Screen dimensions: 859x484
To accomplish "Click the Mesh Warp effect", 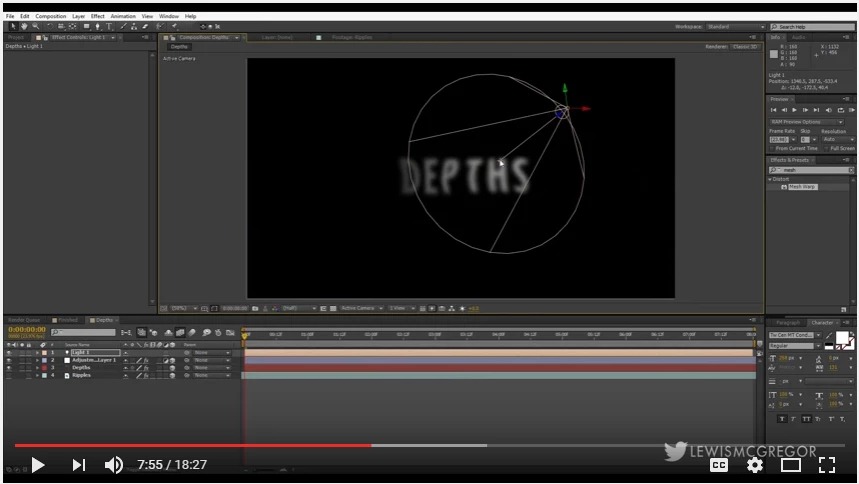I will pyautogui.click(x=802, y=187).
